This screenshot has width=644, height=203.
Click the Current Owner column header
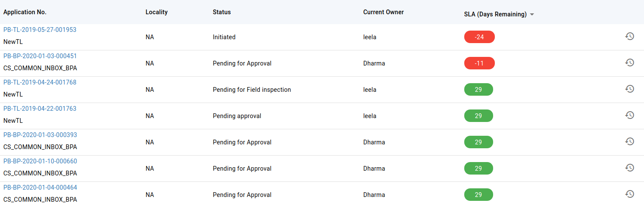(x=384, y=12)
